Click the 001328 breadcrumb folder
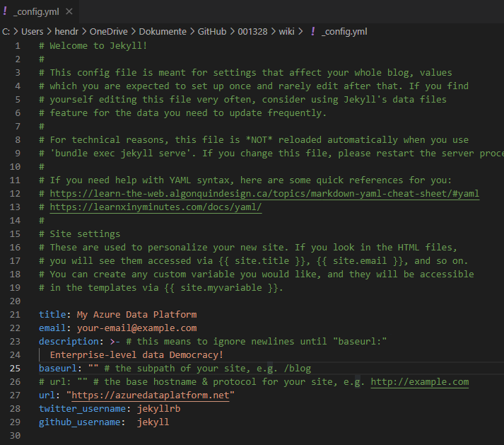The height and width of the screenshot is (445, 504). click(252, 31)
